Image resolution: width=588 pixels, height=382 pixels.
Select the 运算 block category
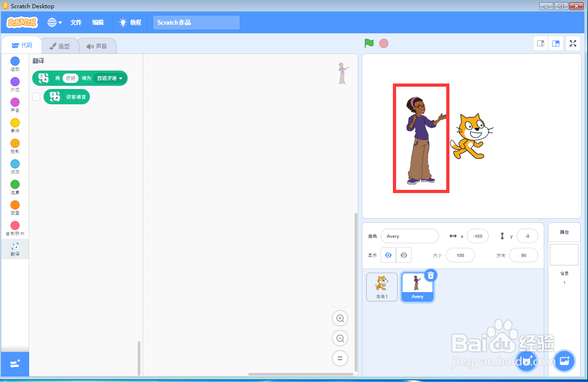click(x=15, y=188)
